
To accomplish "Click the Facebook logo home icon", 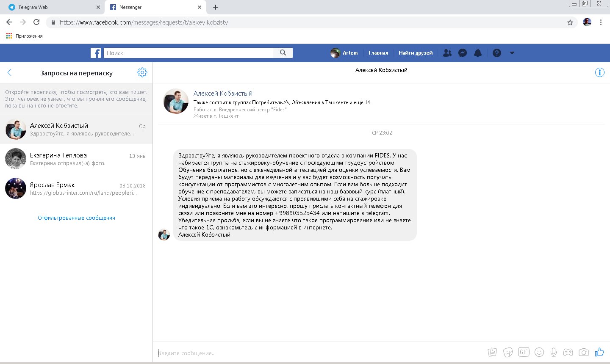I will point(96,53).
